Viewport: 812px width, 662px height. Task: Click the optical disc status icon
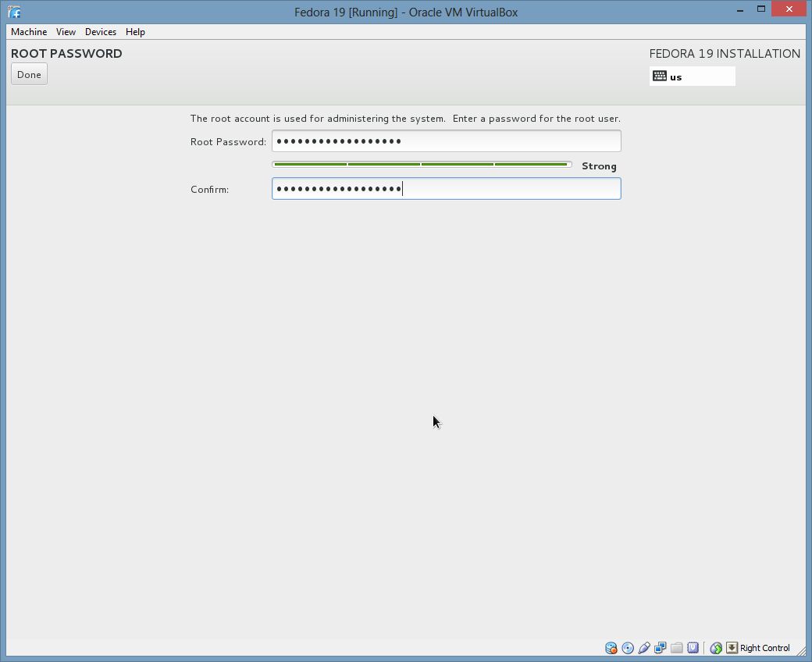[628, 648]
